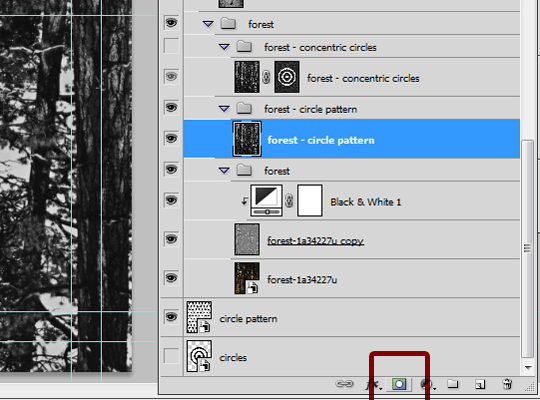Show the circles layer

(172, 356)
